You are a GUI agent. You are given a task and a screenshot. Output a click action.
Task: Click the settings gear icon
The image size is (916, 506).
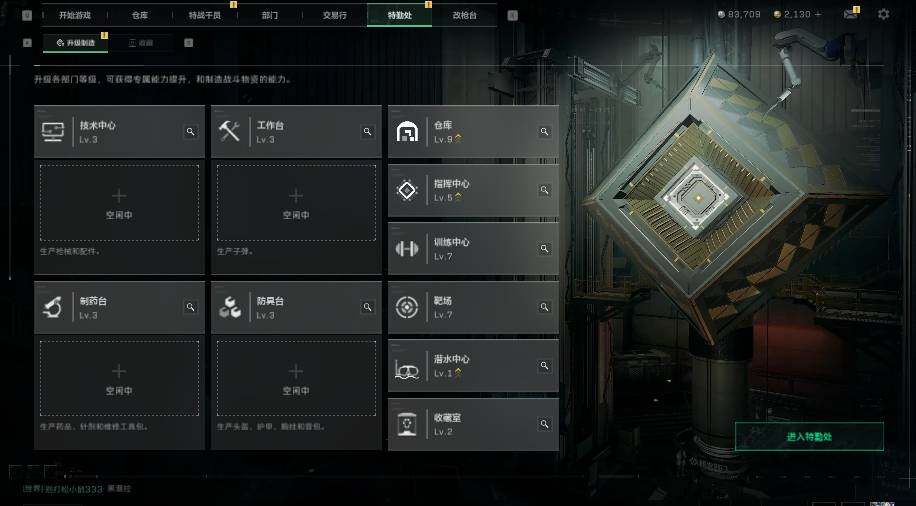883,14
